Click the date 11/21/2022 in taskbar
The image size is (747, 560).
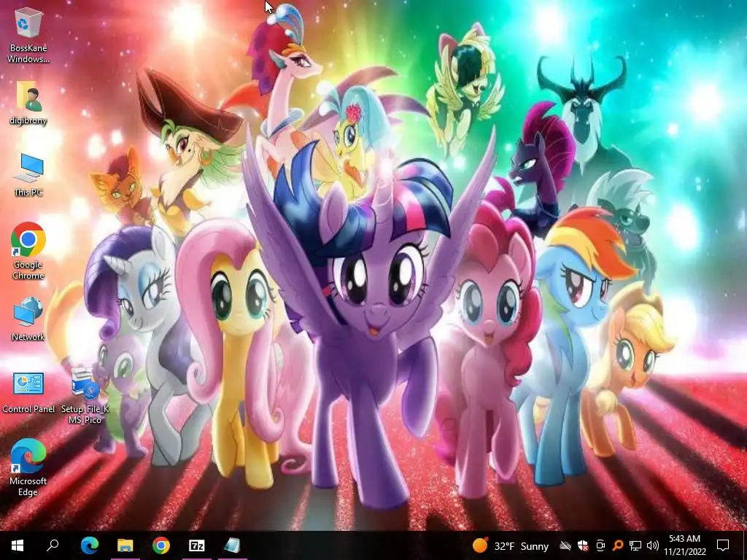click(x=685, y=552)
